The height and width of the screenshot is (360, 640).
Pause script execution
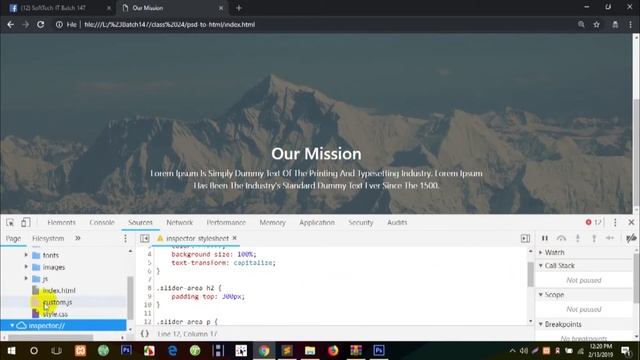tap(544, 238)
